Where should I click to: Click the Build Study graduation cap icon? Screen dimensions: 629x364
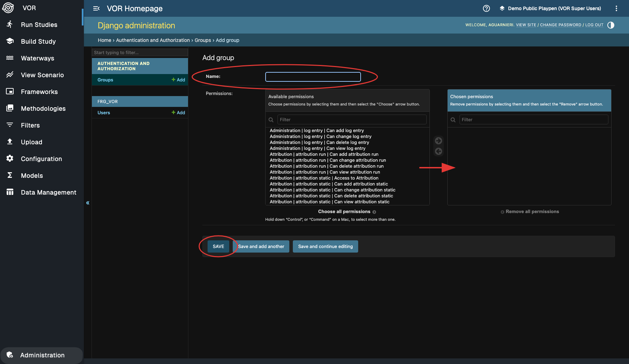click(10, 41)
